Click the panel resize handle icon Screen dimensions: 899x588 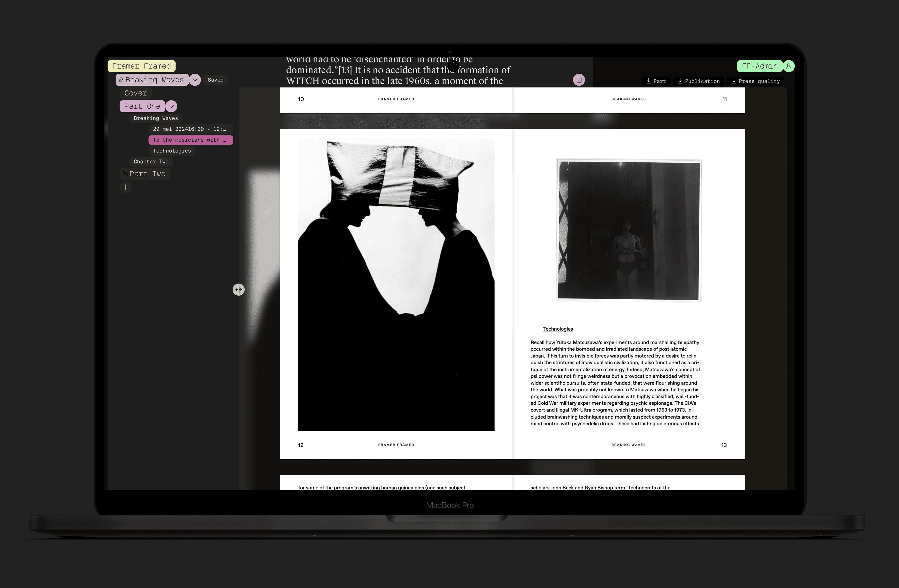[x=238, y=290]
